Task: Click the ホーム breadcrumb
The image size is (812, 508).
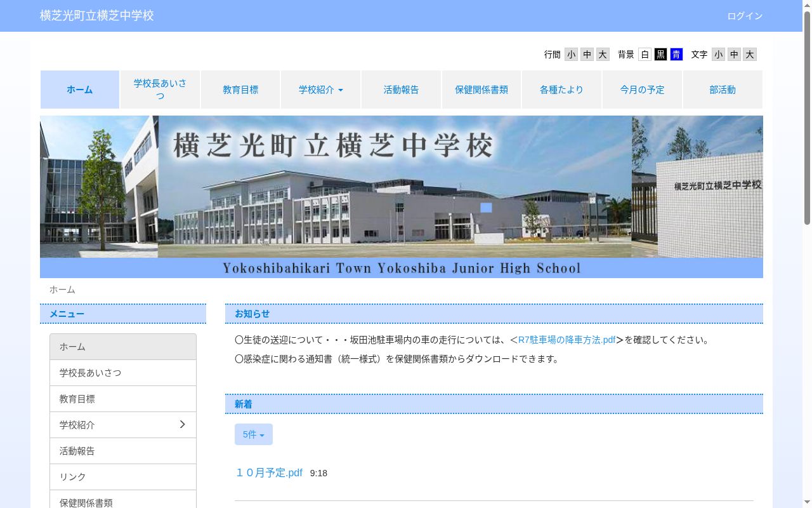Action: (62, 290)
